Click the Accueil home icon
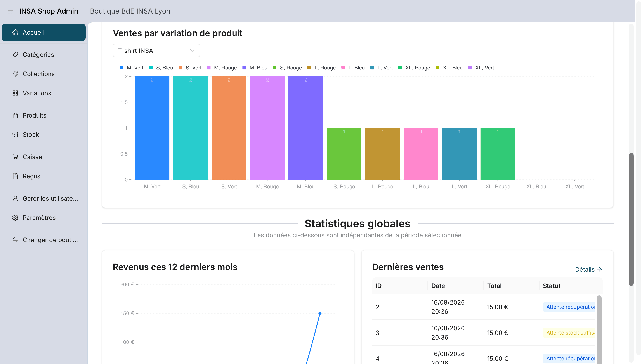The height and width of the screenshot is (364, 642). [15, 32]
